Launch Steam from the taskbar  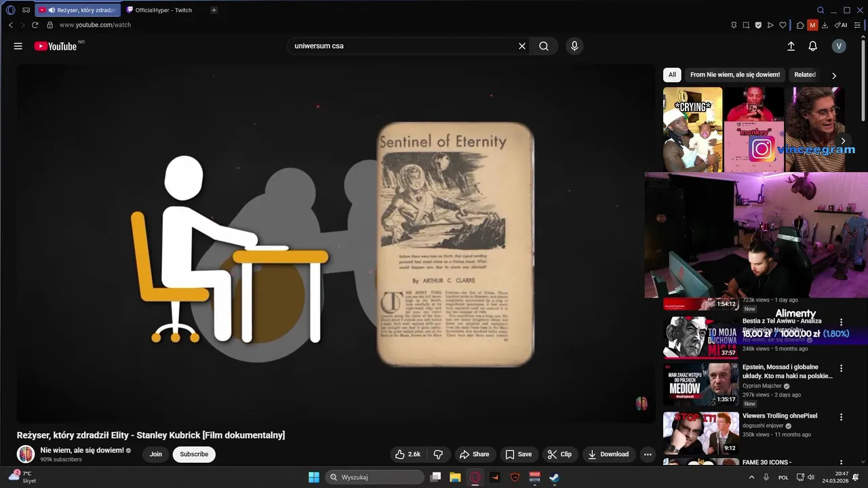click(554, 477)
